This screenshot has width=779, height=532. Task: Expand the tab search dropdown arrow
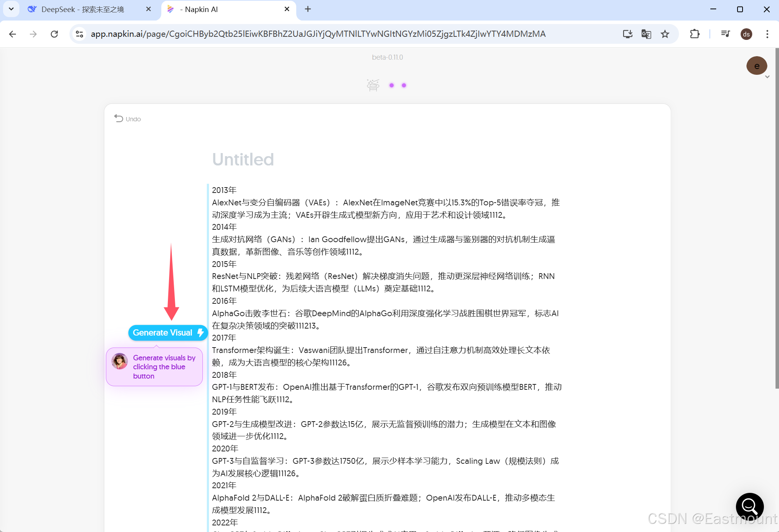click(11, 9)
